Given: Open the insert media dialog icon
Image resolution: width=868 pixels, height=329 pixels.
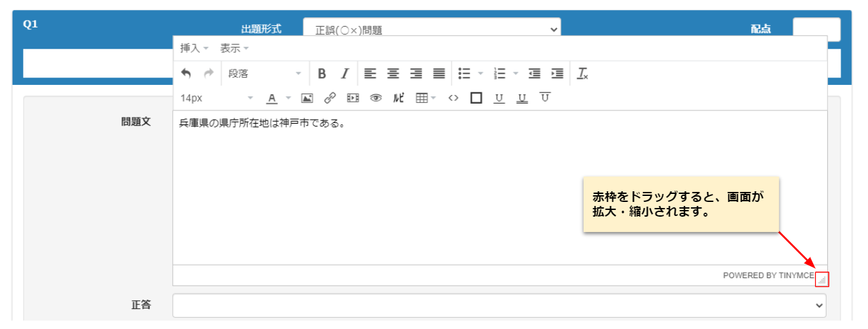Looking at the screenshot, I should [x=353, y=98].
